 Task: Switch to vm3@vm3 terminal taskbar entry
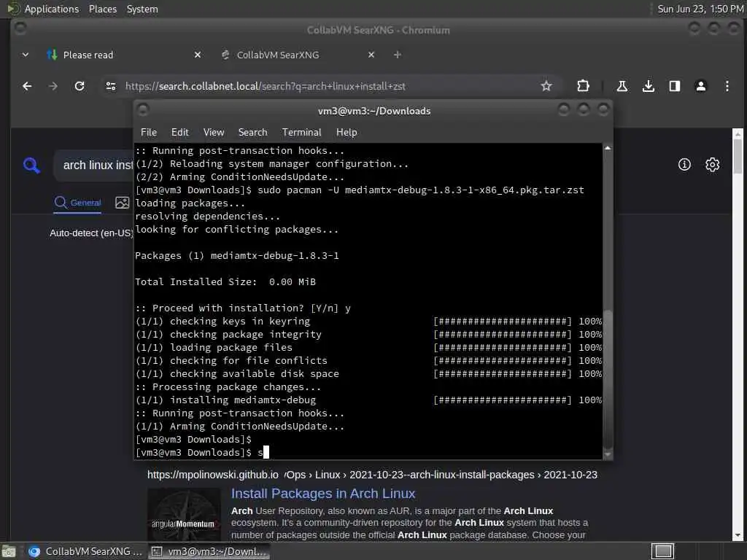(209, 551)
